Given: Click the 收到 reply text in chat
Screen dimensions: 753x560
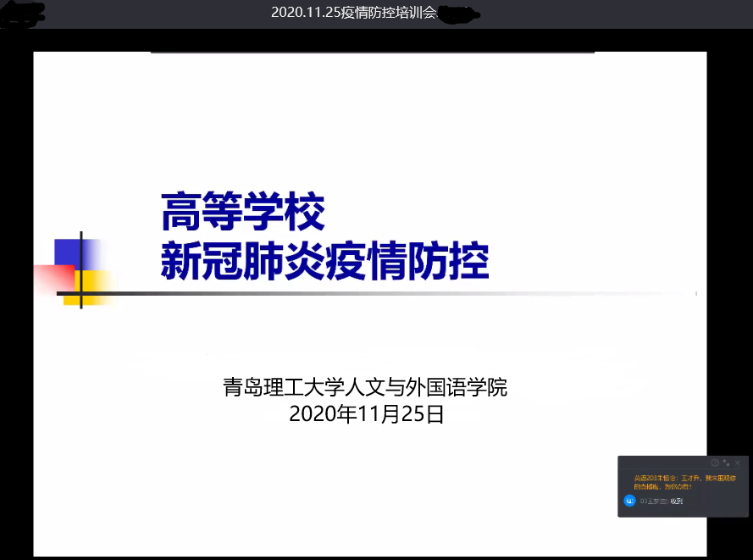Looking at the screenshot, I should coord(676,501).
